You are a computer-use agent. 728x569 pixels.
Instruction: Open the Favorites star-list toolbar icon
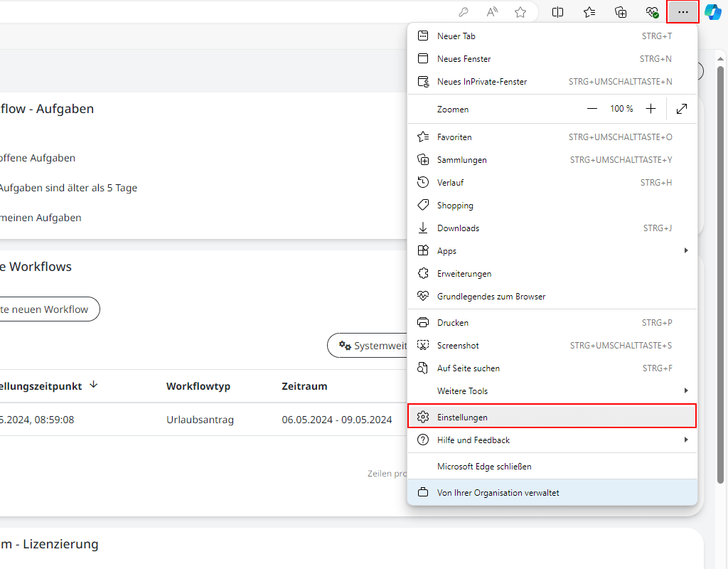click(589, 12)
